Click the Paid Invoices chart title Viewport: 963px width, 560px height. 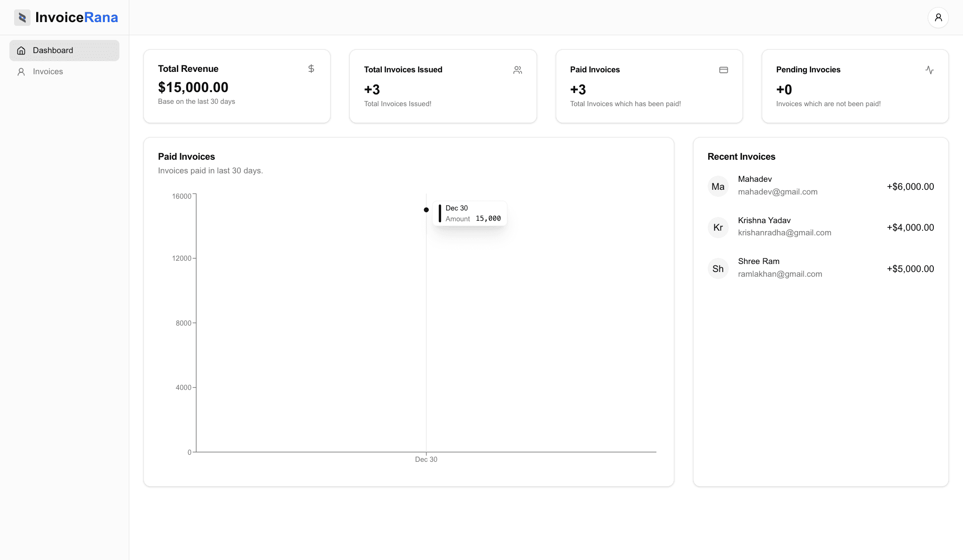[x=186, y=156]
